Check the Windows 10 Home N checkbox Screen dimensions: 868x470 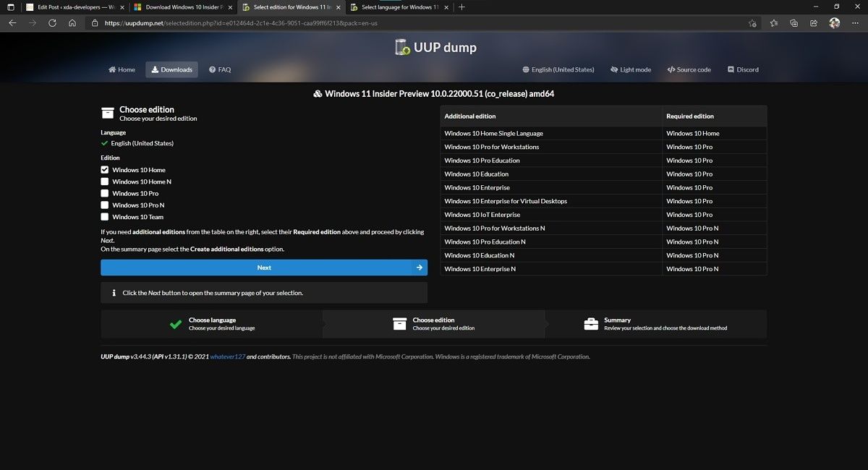(x=105, y=181)
